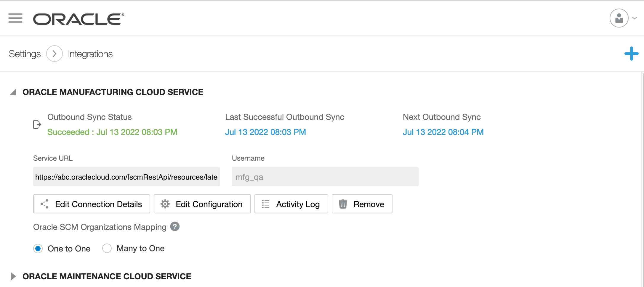Click the Last Successful Outbound Sync label
644x287 pixels.
285,117
